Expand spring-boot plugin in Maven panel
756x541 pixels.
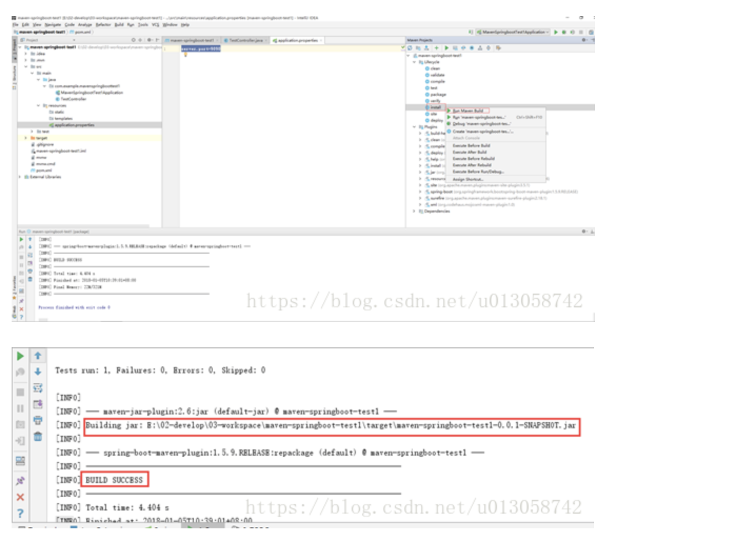coord(420,192)
